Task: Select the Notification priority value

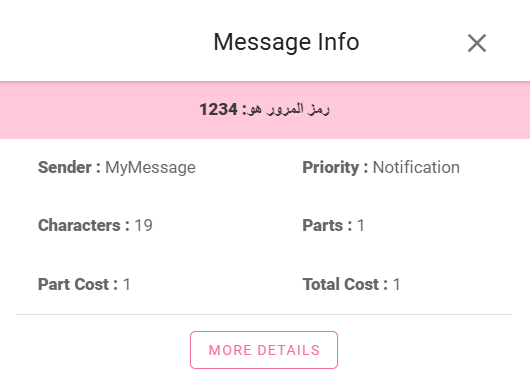Action: click(416, 167)
